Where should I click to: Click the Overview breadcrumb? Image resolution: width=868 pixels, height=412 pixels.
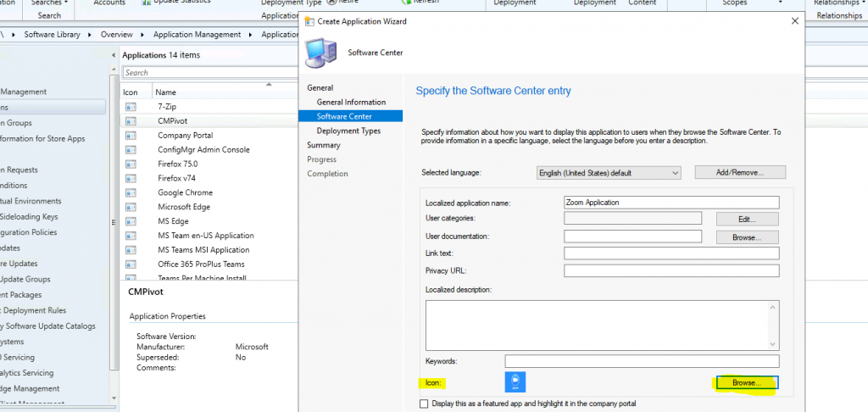click(x=116, y=34)
